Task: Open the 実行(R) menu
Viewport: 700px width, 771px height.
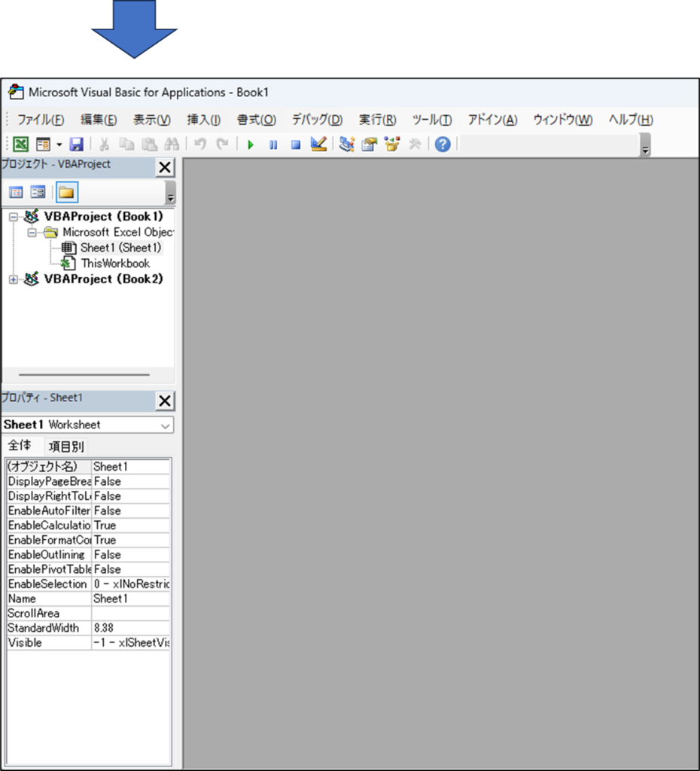Action: coord(378,120)
